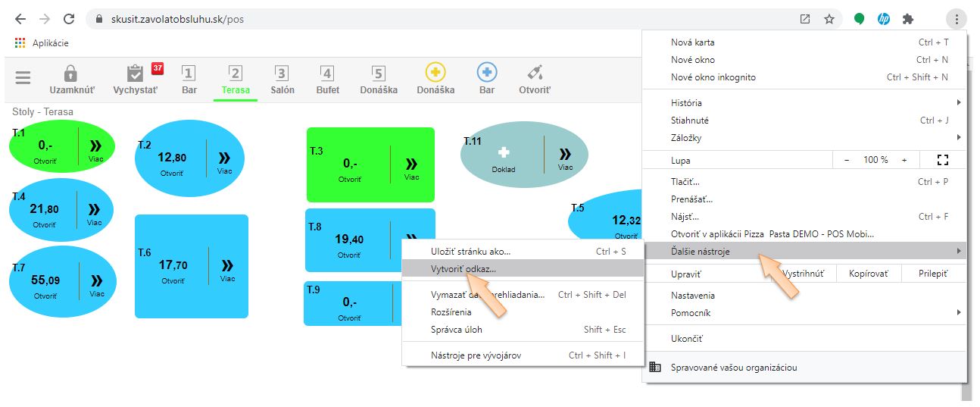Click Viac on table T.6
This screenshot has width=980, height=407.
227,269
